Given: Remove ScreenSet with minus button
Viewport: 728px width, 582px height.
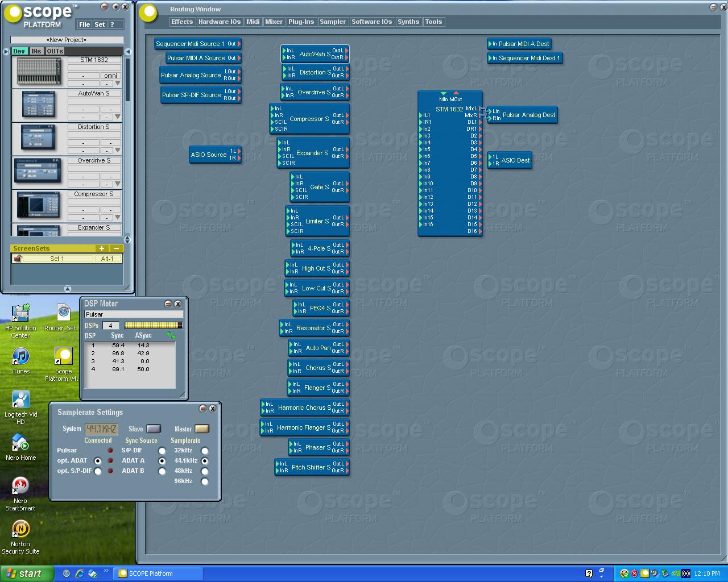Looking at the screenshot, I should [x=116, y=248].
